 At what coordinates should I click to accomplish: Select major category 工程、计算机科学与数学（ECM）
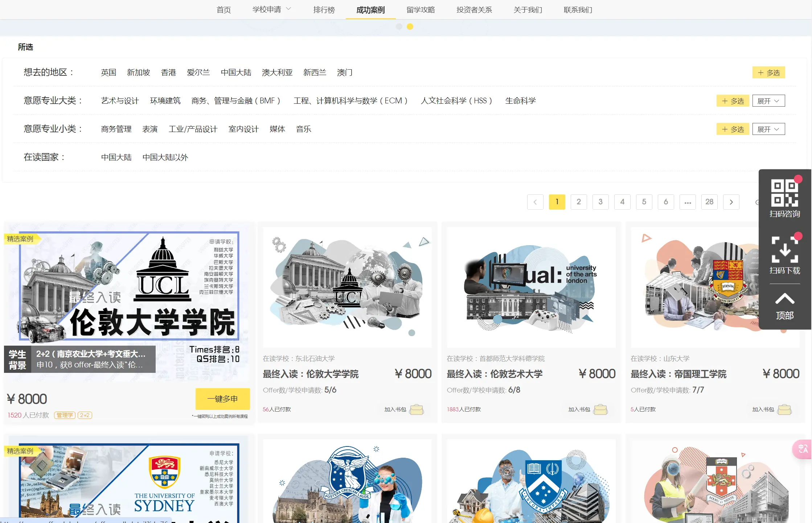(351, 101)
